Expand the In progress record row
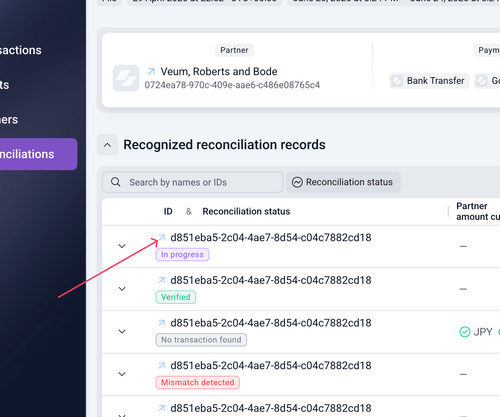Screen dimensions: 500x417 click(x=122, y=246)
